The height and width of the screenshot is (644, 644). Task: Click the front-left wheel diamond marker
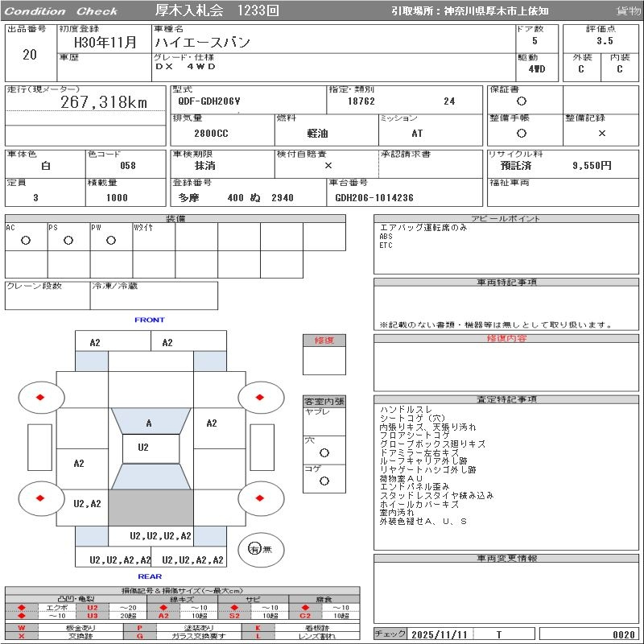point(40,396)
